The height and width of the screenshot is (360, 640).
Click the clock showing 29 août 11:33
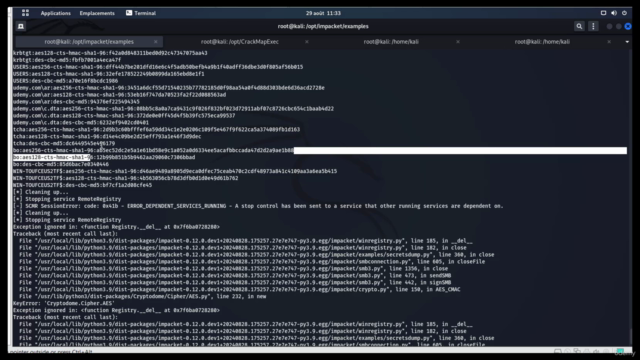323,13
